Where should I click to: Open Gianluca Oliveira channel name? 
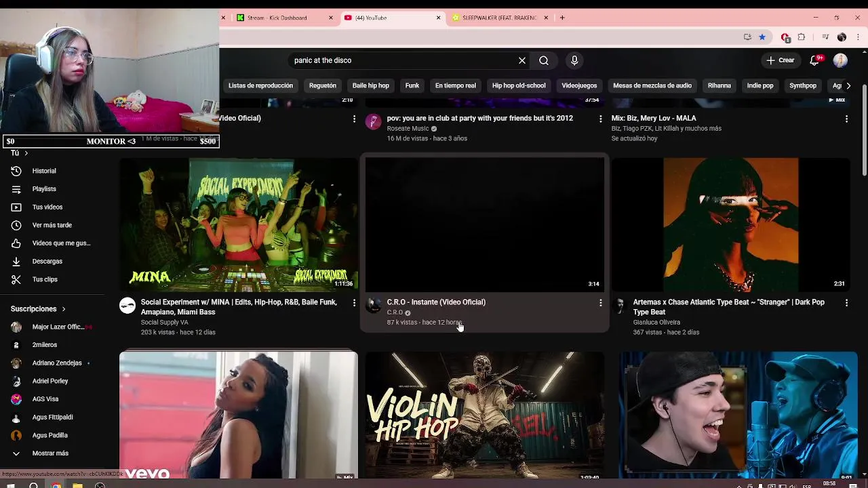pos(656,323)
